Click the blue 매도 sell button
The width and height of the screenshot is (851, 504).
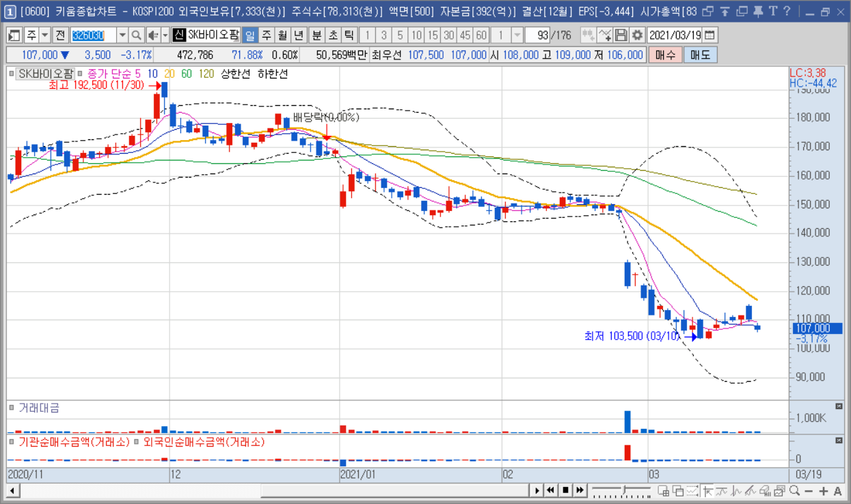pyautogui.click(x=700, y=55)
